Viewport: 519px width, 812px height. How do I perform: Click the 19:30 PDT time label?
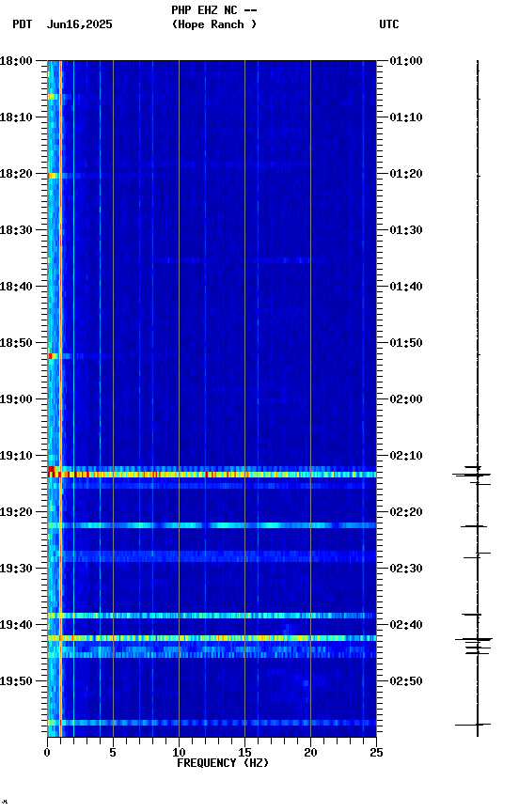pos(16,569)
